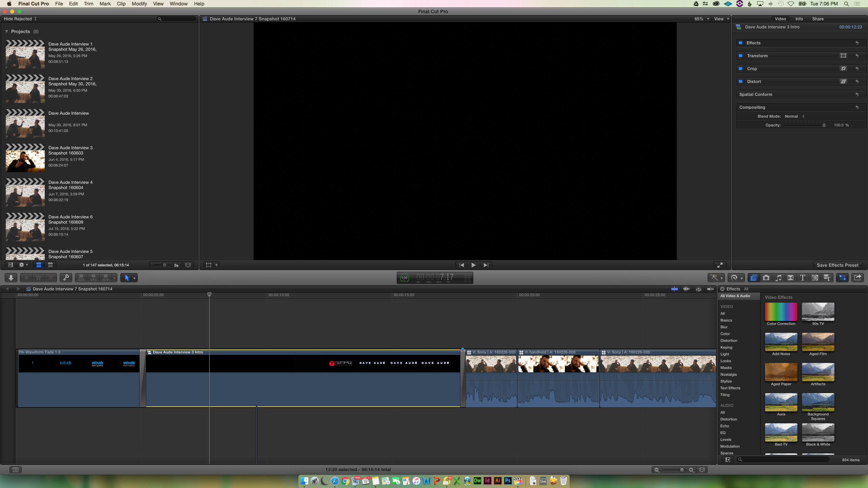Open the Generators browser icon
868x488 pixels.
point(815,278)
